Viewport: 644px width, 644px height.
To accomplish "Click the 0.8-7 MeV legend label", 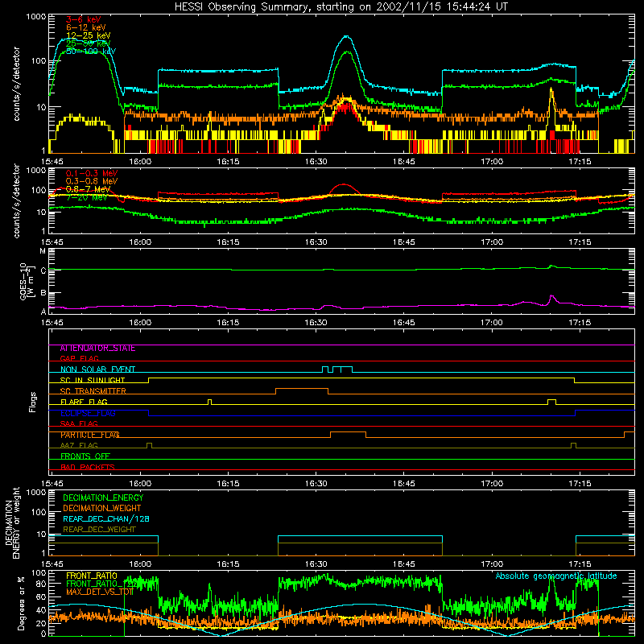I will click(x=89, y=189).
